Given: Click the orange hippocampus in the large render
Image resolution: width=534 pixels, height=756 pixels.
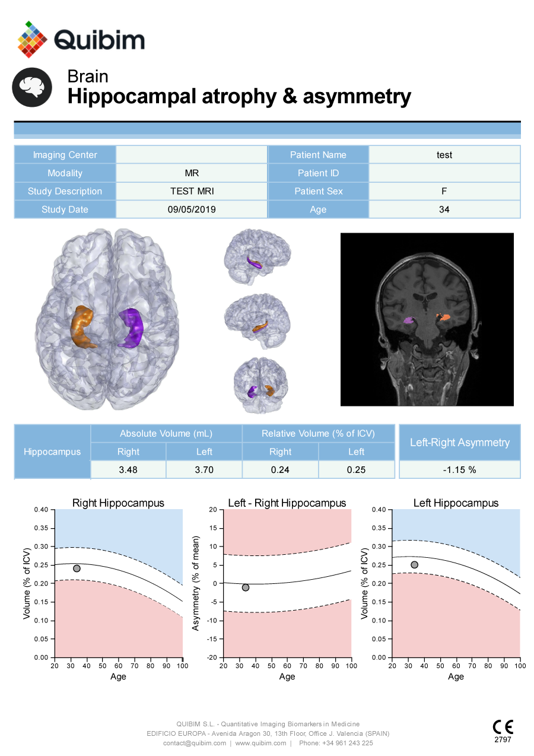Looking at the screenshot, I should coord(84,326).
